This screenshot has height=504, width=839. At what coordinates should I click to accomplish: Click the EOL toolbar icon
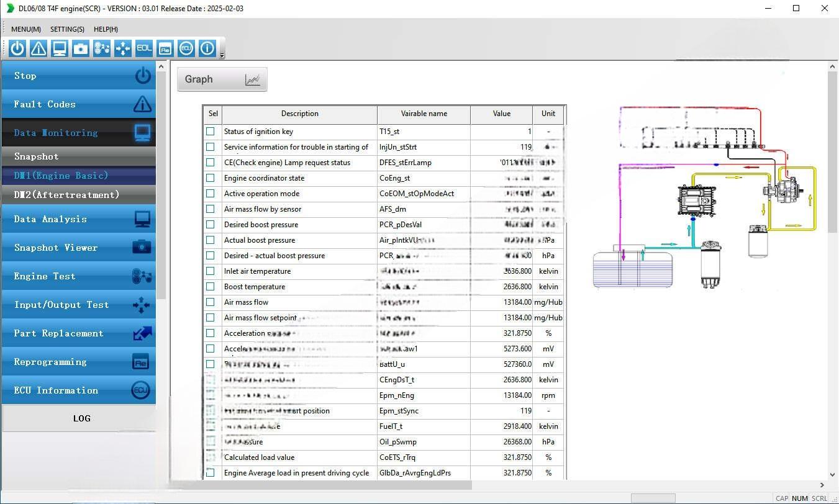tap(144, 48)
